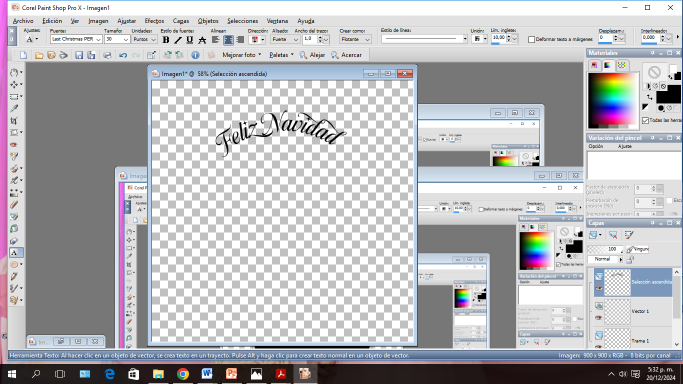This screenshot has width=683, height=384.
Task: Toggle visibility of Selección ascendida layer
Action: coord(599,289)
